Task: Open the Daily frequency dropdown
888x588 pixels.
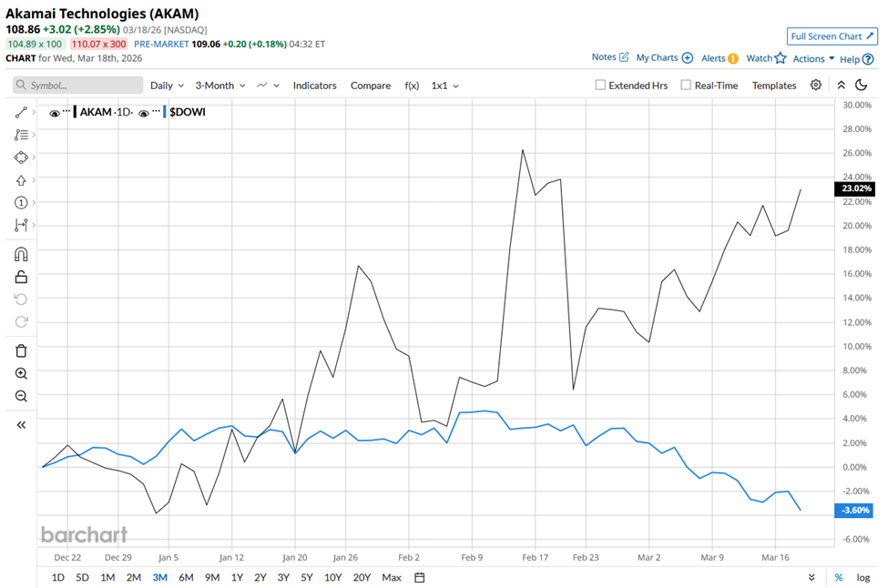Action: [167, 86]
